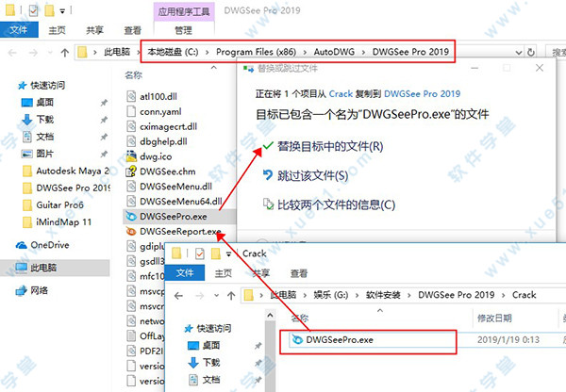Click up-folder arrow in Crack window
This screenshot has width=566, height=392.
[x=231, y=296]
